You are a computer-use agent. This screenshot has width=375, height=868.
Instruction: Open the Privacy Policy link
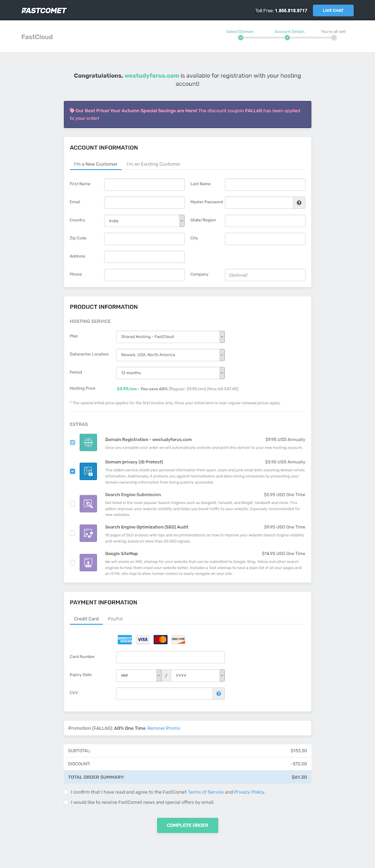click(x=249, y=792)
